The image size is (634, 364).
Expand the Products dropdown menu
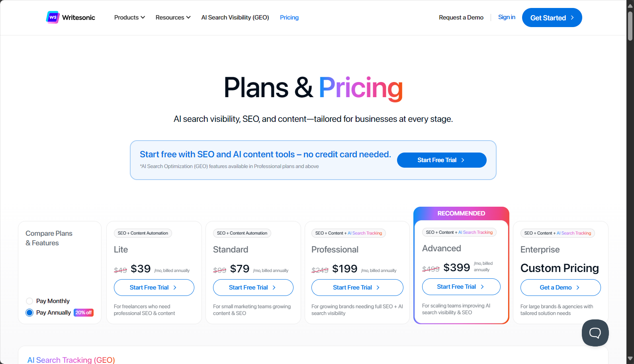tap(129, 18)
